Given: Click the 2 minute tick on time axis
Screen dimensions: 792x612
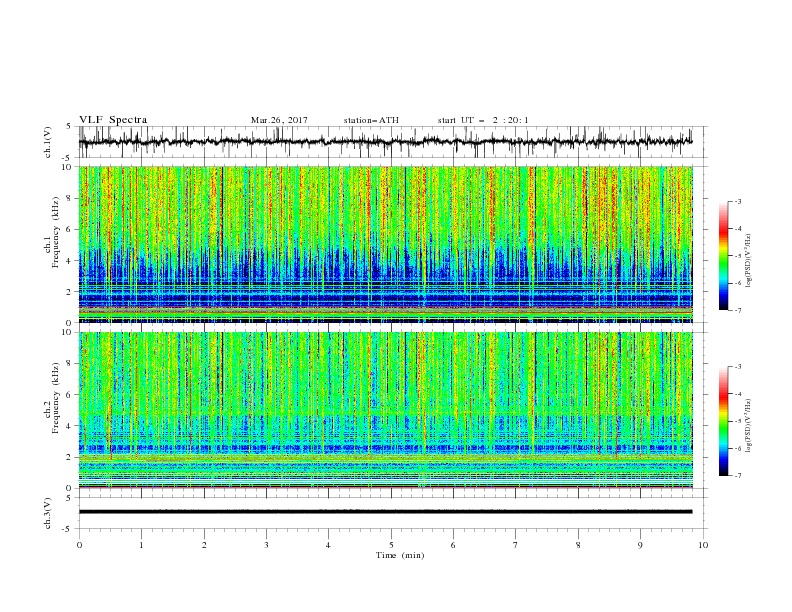Looking at the screenshot, I should click(204, 545).
